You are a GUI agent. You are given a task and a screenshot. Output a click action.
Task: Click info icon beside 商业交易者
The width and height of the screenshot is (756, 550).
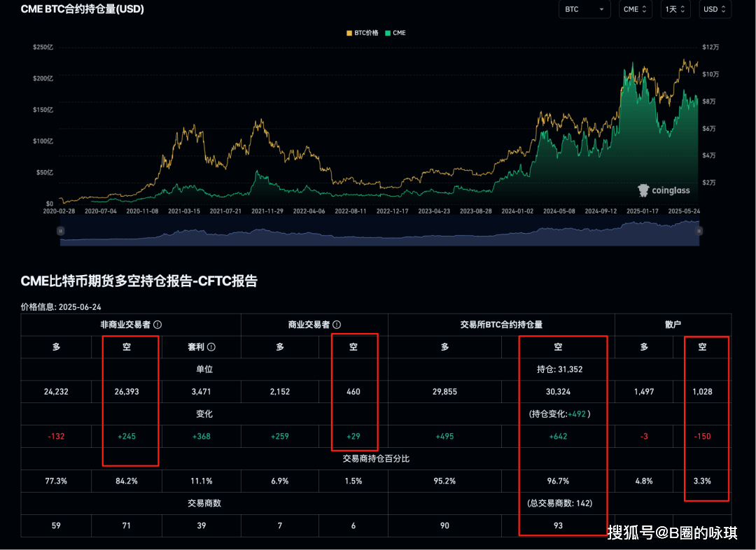point(337,325)
